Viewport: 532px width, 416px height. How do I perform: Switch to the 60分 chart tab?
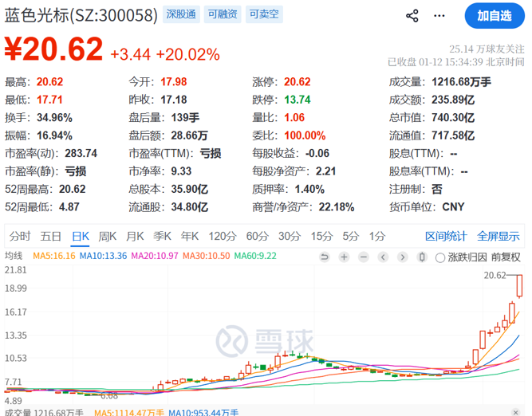pos(257,236)
